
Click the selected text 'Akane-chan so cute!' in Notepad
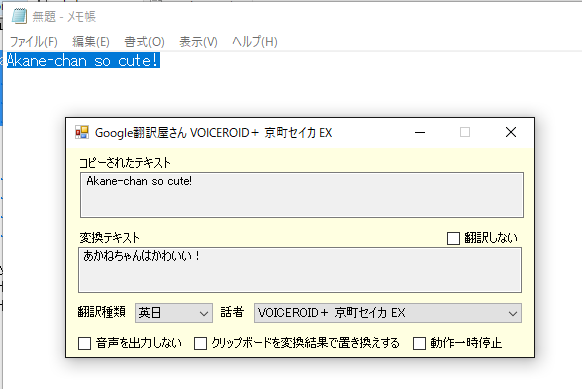click(83, 60)
